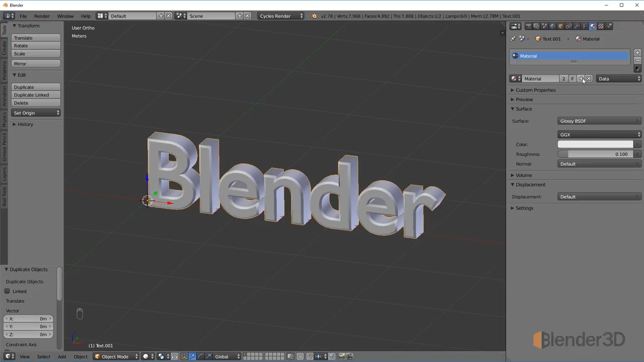The width and height of the screenshot is (644, 362).
Task: Click the Delete button
Action: click(x=36, y=103)
